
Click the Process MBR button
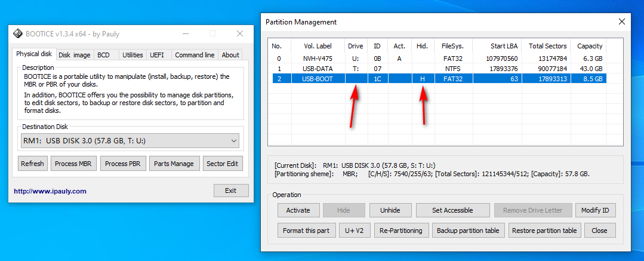[73, 164]
